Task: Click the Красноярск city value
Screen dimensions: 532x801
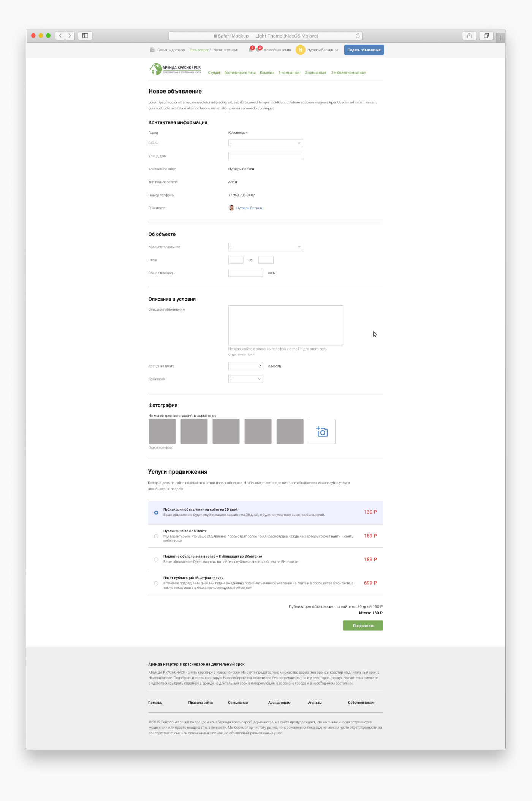Action: coord(238,133)
